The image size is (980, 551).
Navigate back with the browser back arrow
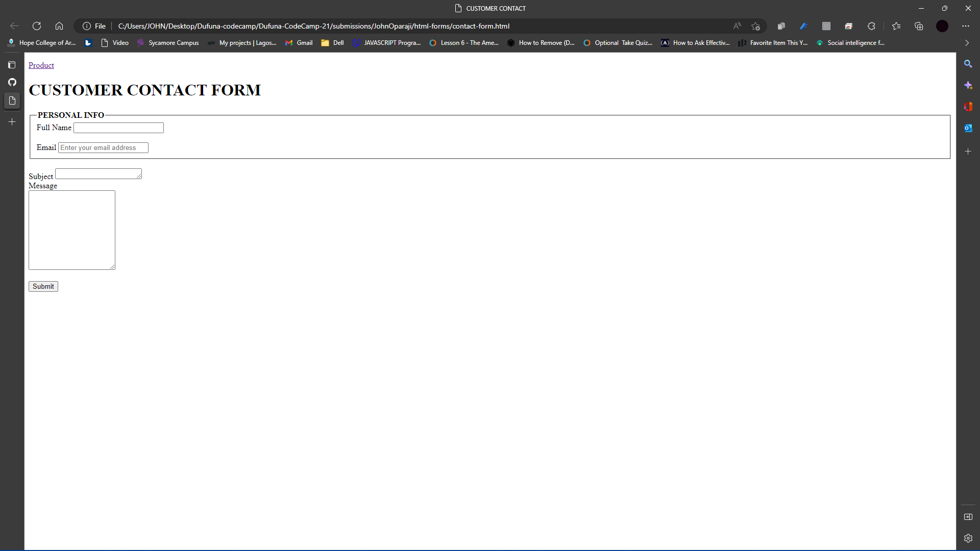14,26
